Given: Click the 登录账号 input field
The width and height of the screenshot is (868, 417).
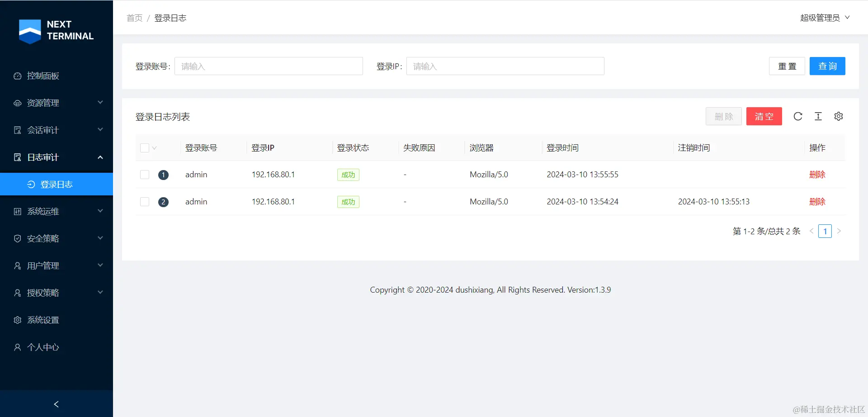Looking at the screenshot, I should [x=269, y=66].
